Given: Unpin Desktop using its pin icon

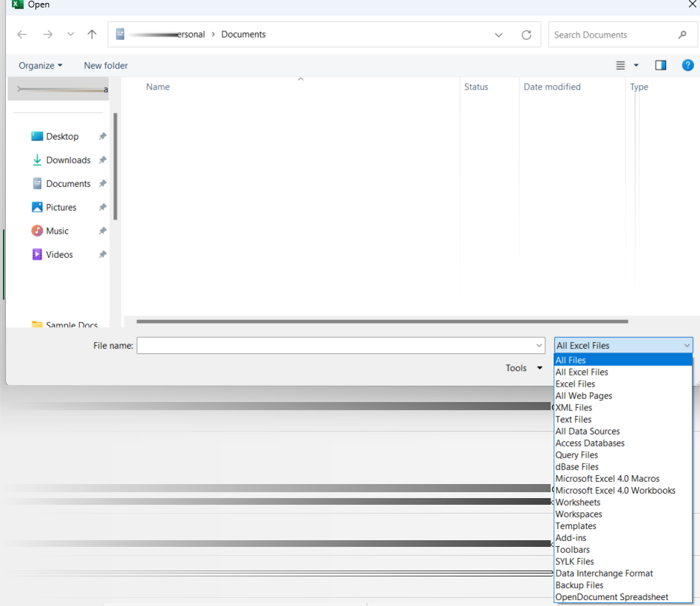Looking at the screenshot, I should [x=103, y=136].
